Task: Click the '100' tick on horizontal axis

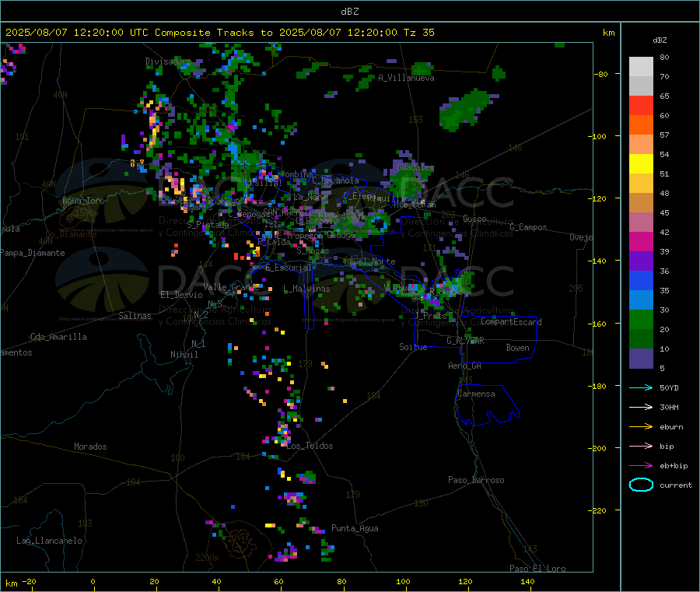Action: click(403, 581)
